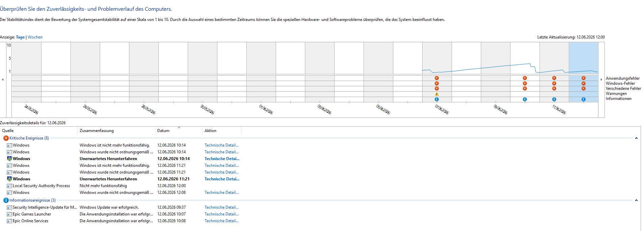The width and height of the screenshot is (644, 231).
Task: Sort the list by the Quelle column
Action: pyautogui.click(x=39, y=131)
